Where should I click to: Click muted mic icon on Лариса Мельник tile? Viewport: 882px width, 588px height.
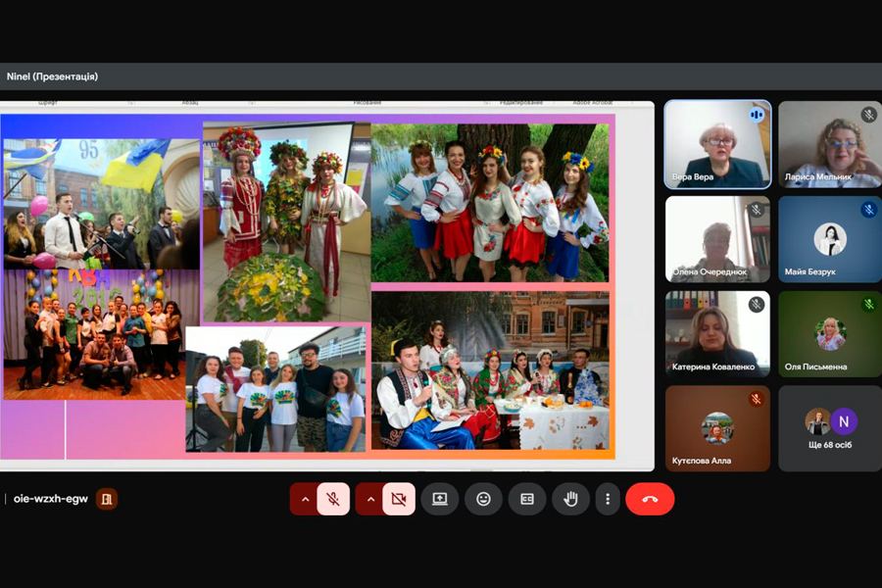click(x=868, y=115)
